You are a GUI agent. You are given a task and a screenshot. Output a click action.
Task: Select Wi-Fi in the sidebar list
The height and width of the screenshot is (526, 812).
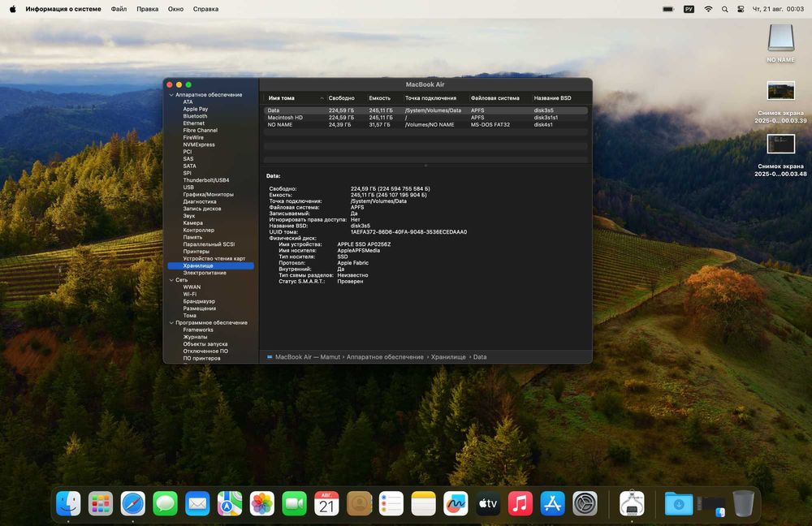pyautogui.click(x=189, y=294)
